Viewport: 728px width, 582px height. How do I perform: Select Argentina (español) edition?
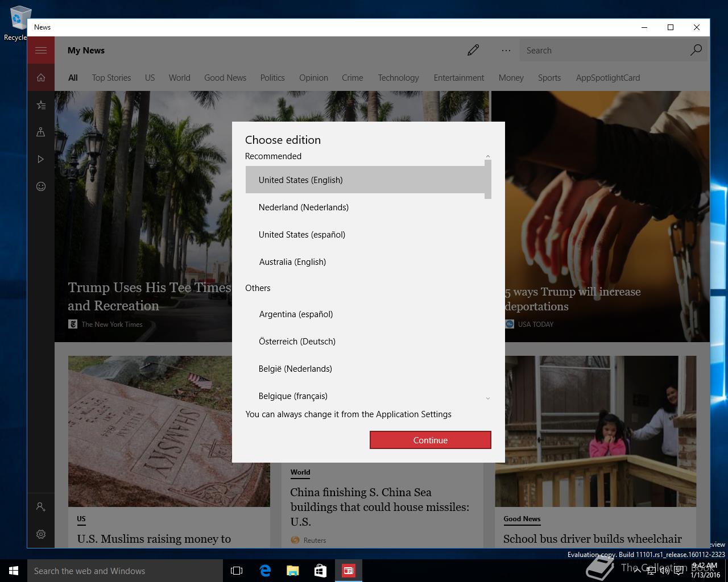tap(365, 314)
